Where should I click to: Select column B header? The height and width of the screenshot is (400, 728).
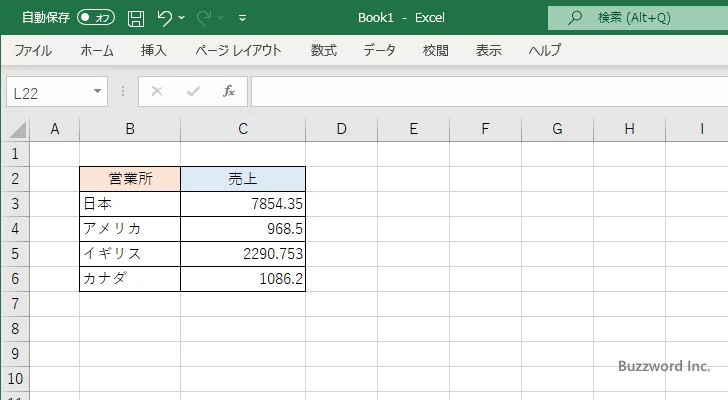pos(130,129)
